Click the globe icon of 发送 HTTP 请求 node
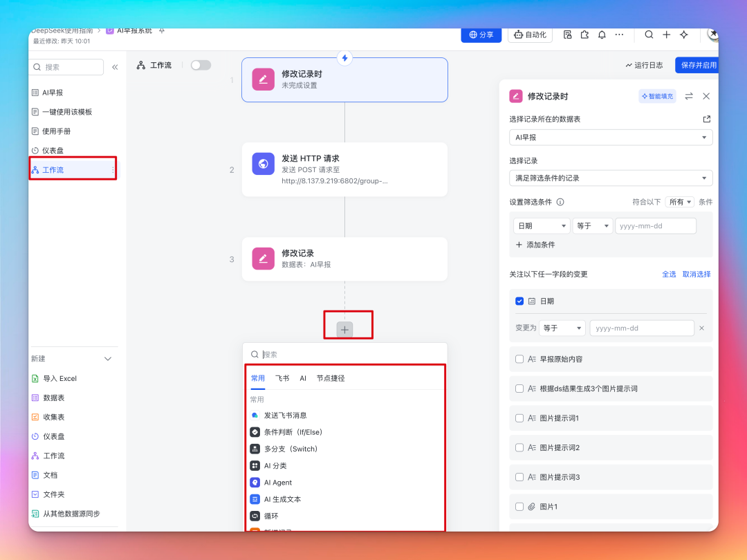 (263, 164)
